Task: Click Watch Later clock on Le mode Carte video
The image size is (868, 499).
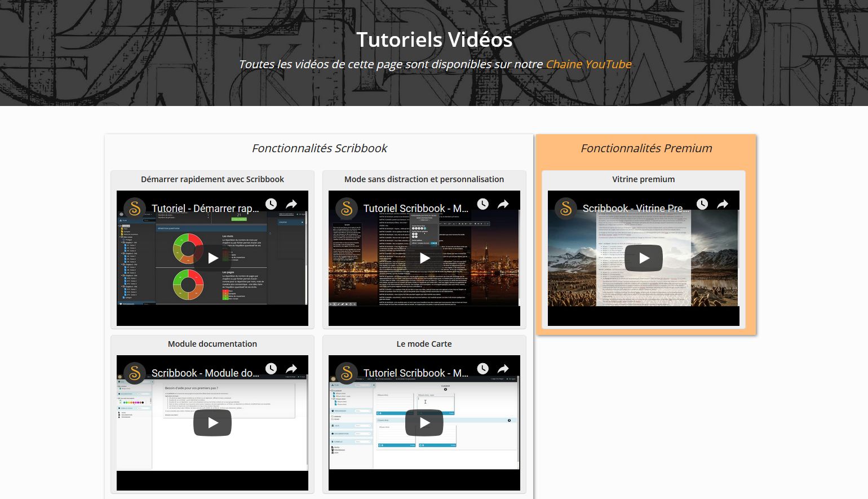Action: click(x=483, y=369)
